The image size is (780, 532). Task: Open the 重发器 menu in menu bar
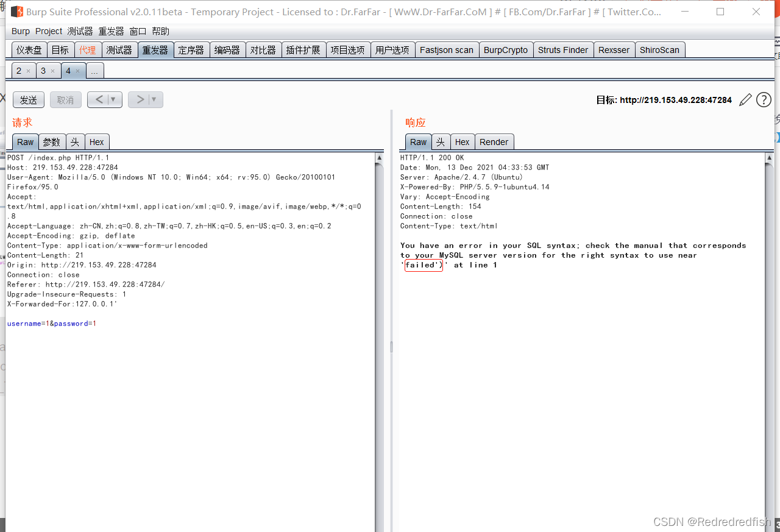coord(111,31)
